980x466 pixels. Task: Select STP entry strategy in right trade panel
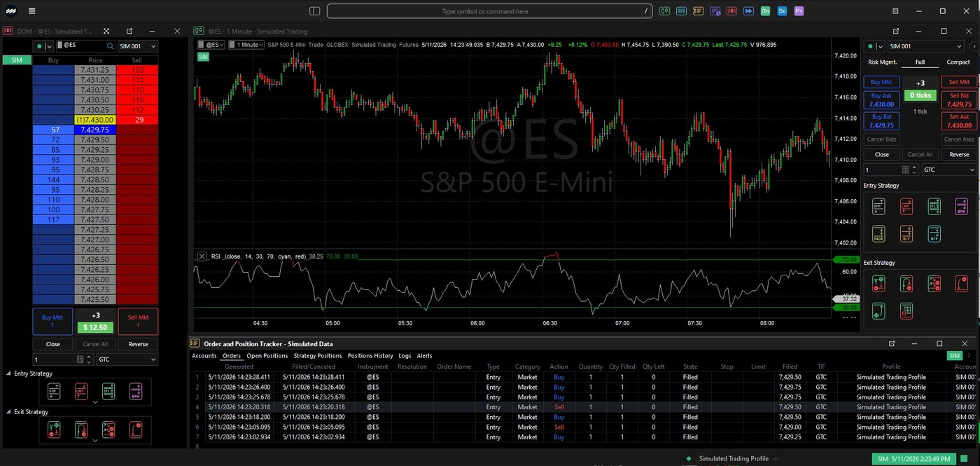pyautogui.click(x=878, y=206)
